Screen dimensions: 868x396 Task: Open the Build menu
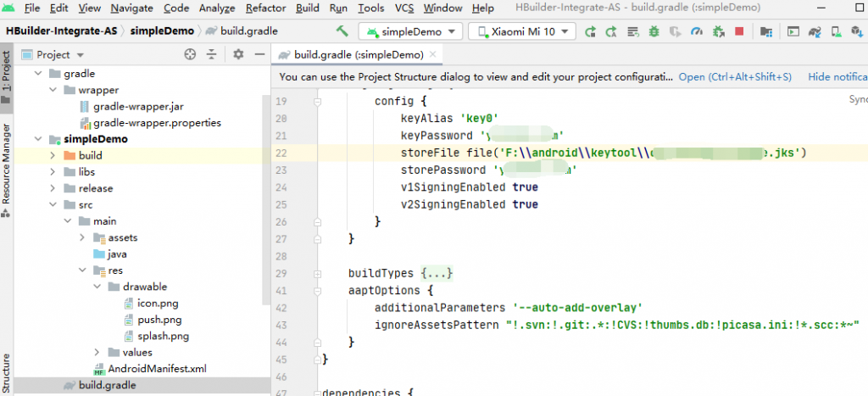(x=308, y=8)
